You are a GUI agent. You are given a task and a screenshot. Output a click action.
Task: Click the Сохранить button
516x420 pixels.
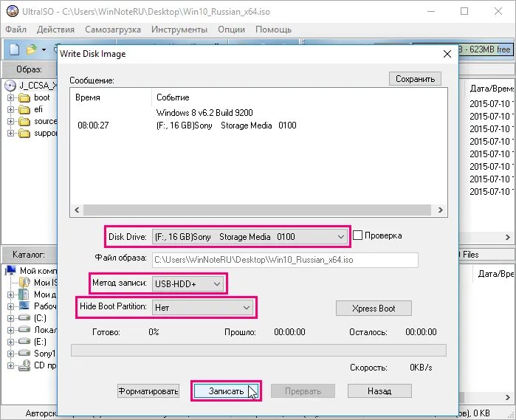pos(416,79)
